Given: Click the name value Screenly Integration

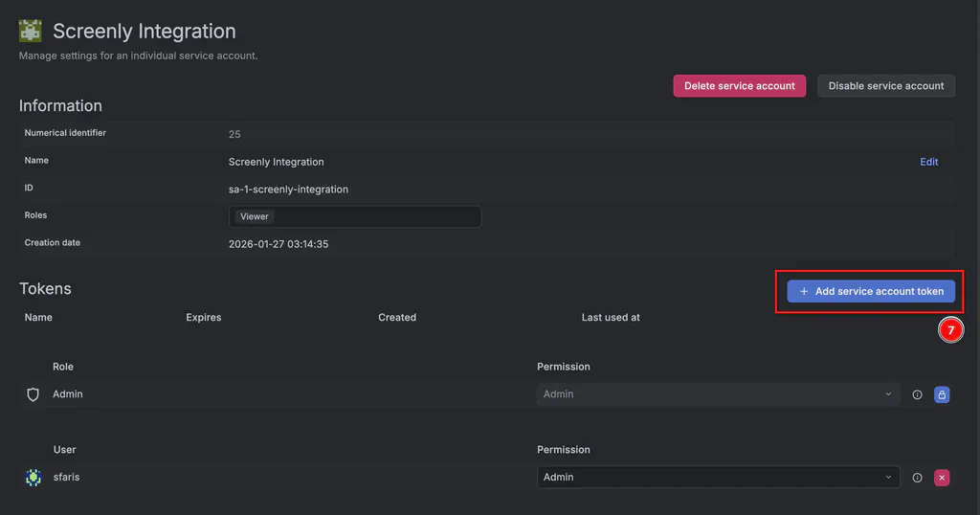Looking at the screenshot, I should [277, 162].
